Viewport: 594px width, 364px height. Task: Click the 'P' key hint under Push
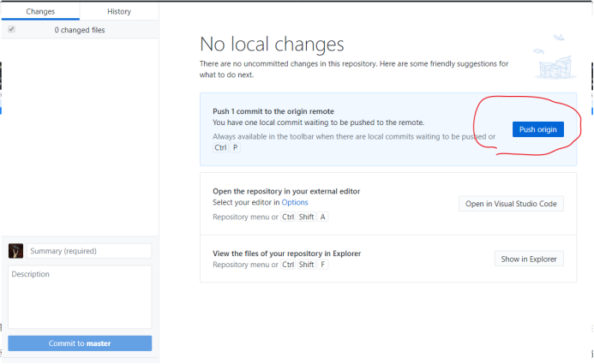(235, 147)
